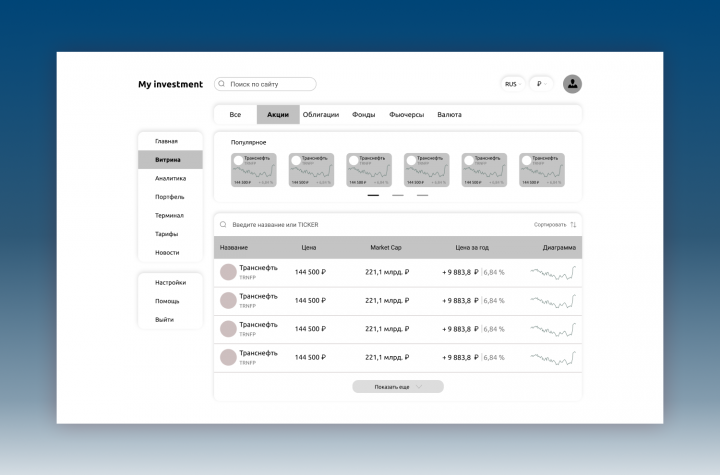Click the second row's company logo circle
The width and height of the screenshot is (720, 475).
pos(228,300)
